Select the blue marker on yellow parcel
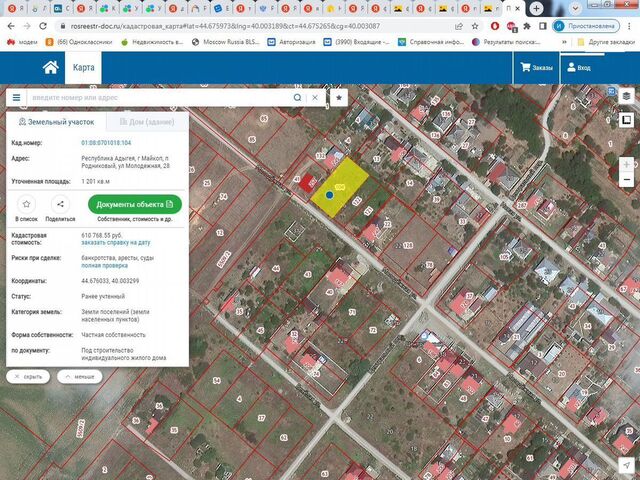Image resolution: width=640 pixels, height=480 pixels. coord(329,195)
